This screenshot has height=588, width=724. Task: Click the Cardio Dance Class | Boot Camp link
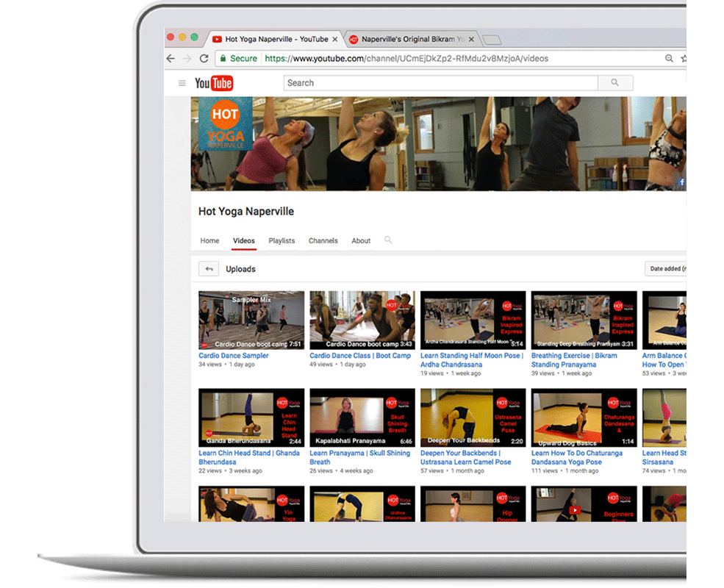(360, 356)
